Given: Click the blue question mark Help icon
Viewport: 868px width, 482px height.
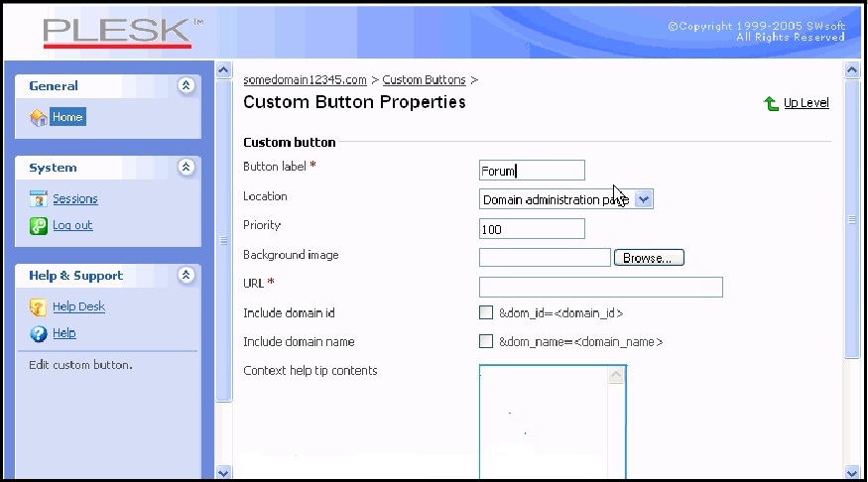Looking at the screenshot, I should pos(39,333).
